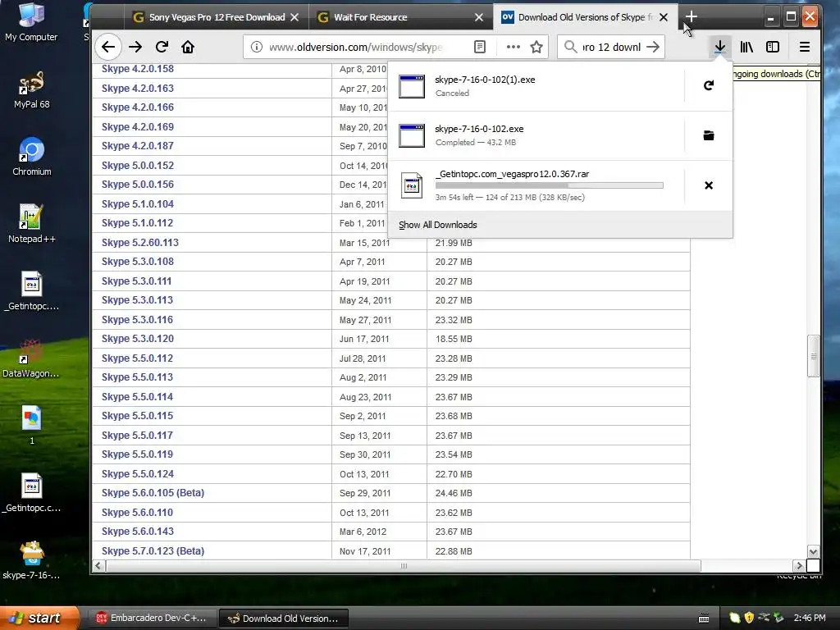Close the Sony Vegas Pro 12 tab
Screen dimensions: 840x630
[294, 17]
